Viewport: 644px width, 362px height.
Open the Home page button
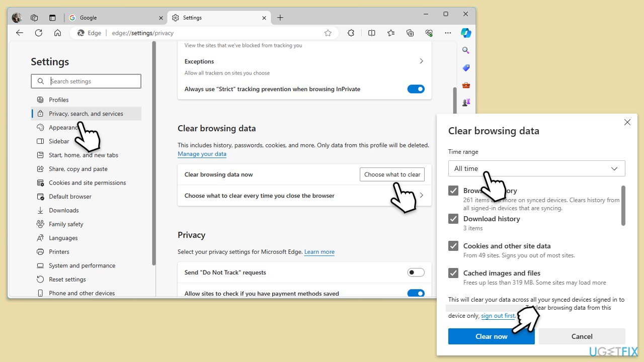pos(57,33)
